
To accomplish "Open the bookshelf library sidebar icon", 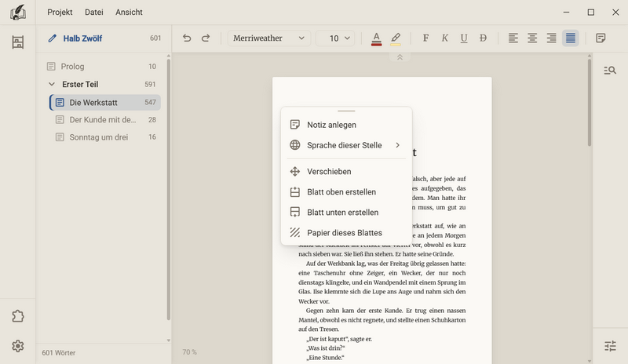I will 17,42.
